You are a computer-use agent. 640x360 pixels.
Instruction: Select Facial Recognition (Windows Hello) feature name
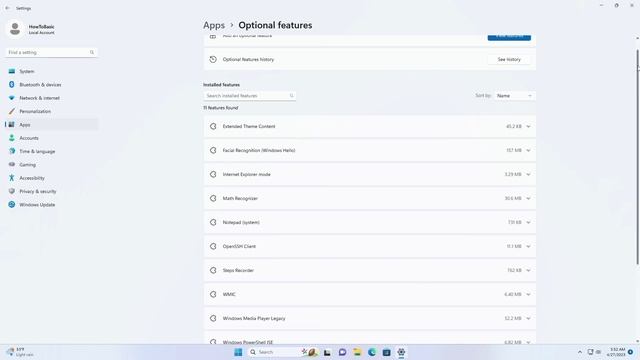click(x=259, y=150)
